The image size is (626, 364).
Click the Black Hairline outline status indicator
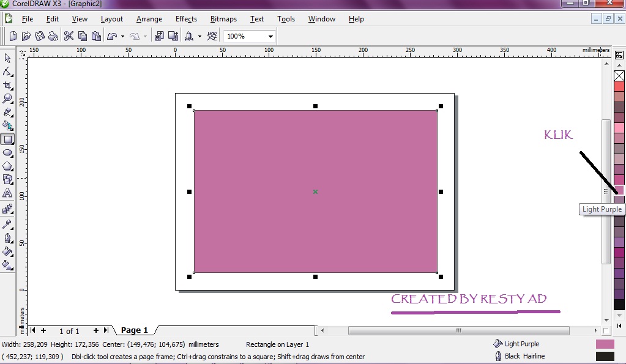point(605,356)
